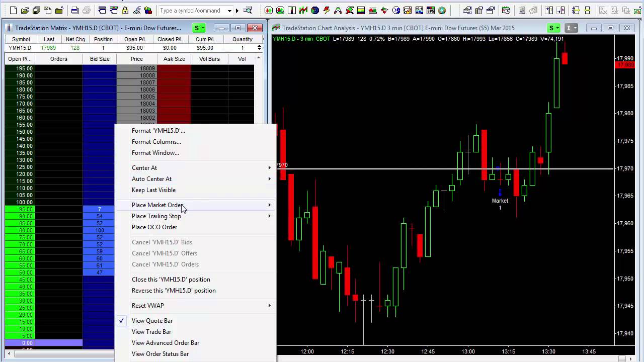
Task: Click the Ask Size column header
Action: tap(174, 59)
